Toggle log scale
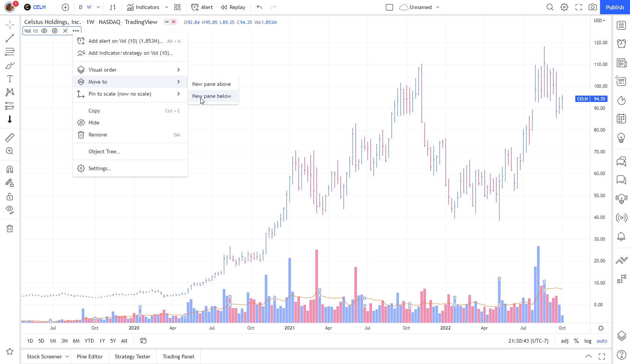This screenshot has width=630, height=364. pyautogui.click(x=588, y=341)
